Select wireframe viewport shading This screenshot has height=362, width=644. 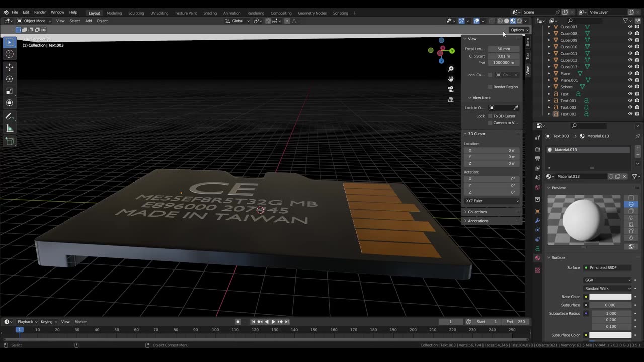[x=500, y=21]
